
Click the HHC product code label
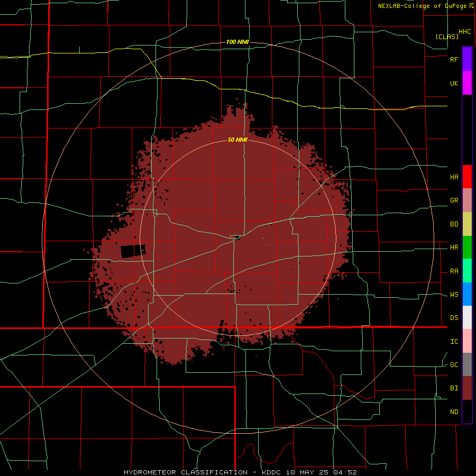click(x=465, y=32)
